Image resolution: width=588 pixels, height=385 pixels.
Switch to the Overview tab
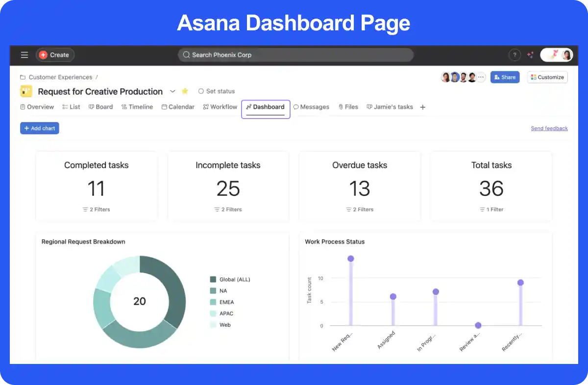[37, 107]
